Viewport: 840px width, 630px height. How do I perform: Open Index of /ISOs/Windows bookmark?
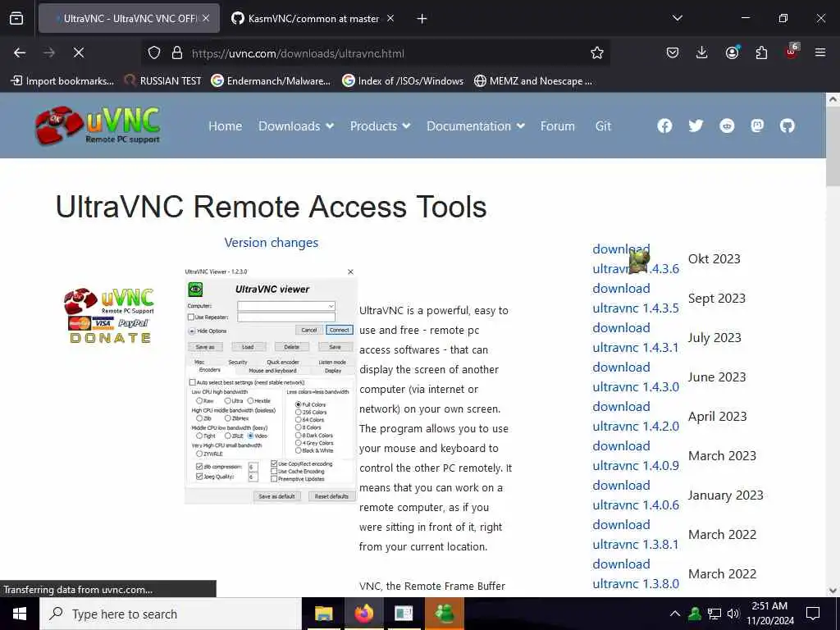(x=403, y=81)
